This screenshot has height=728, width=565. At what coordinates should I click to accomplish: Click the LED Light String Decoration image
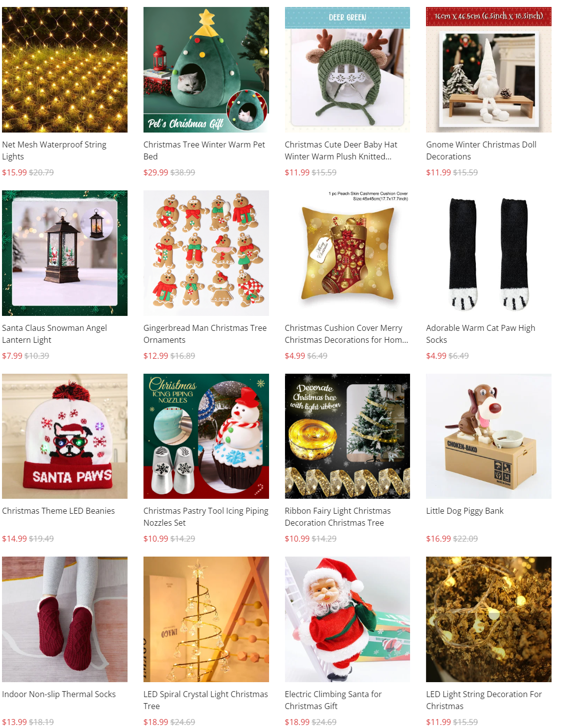point(489,619)
